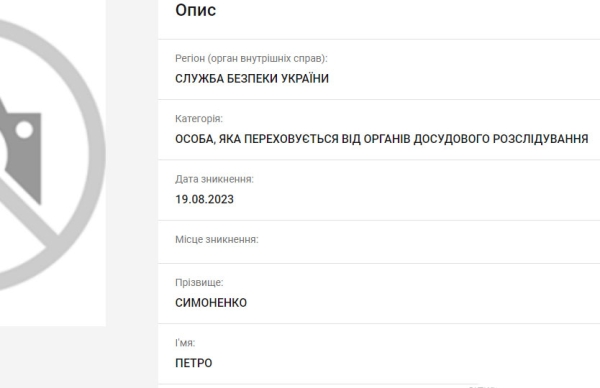Click the Ім'я field label
This screenshot has height=388, width=600.
point(185,343)
